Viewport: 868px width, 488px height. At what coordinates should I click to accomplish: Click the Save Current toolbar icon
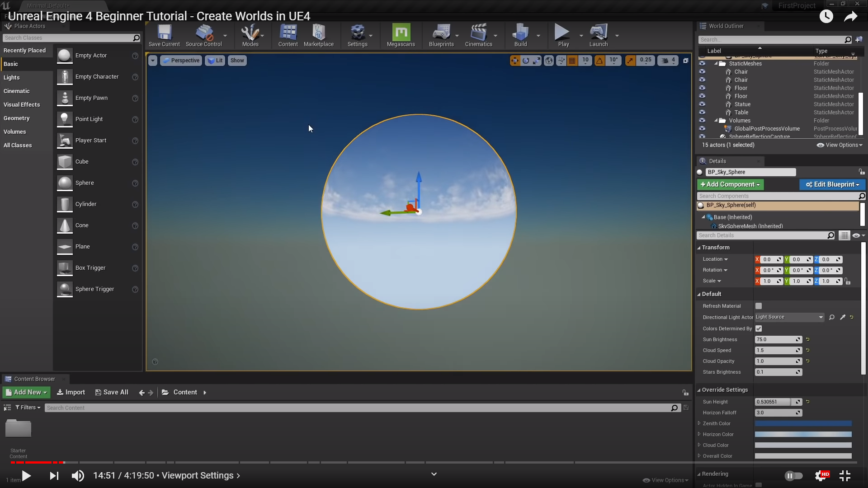[x=164, y=35]
